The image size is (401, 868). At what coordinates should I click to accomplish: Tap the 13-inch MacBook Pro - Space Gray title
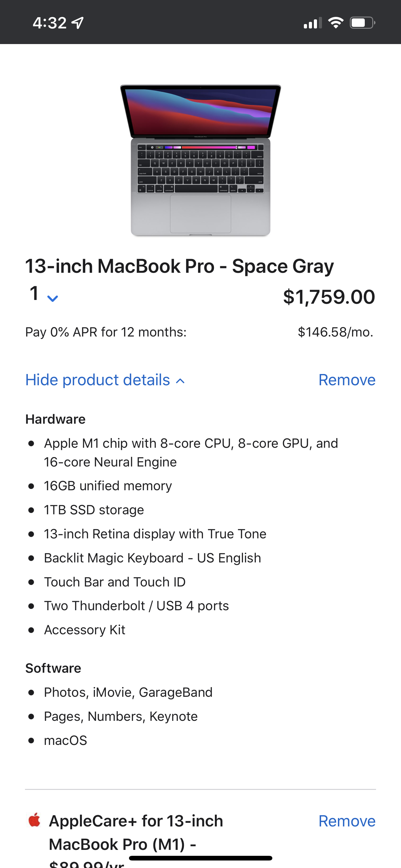(180, 266)
